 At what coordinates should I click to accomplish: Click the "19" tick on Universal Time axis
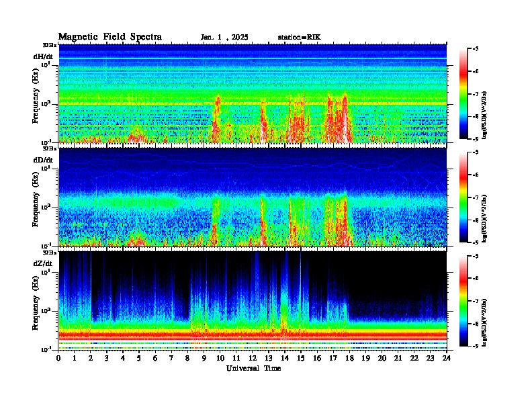[x=365, y=358]
